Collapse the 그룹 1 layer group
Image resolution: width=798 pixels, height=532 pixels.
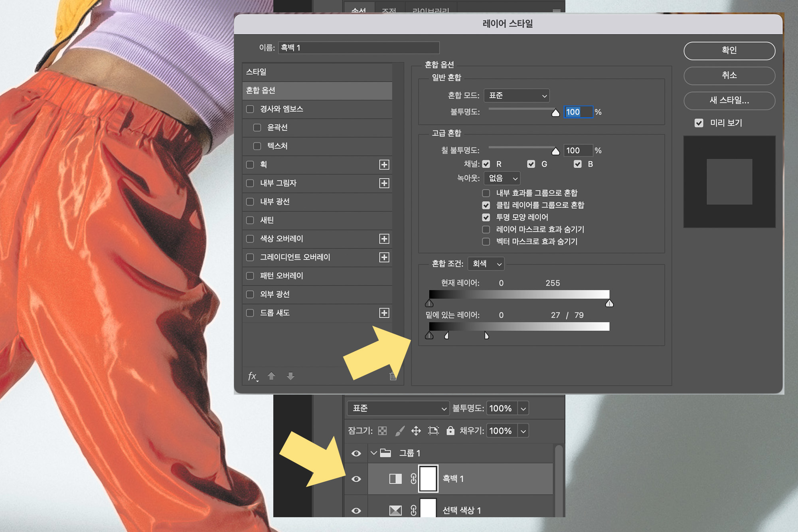click(x=373, y=453)
